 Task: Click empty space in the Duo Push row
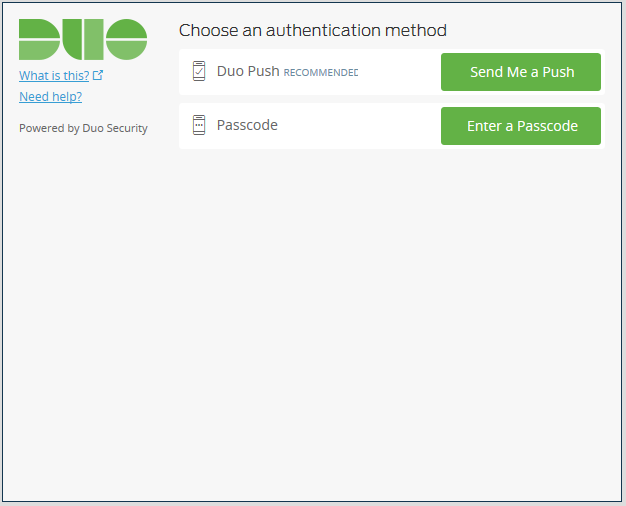400,72
